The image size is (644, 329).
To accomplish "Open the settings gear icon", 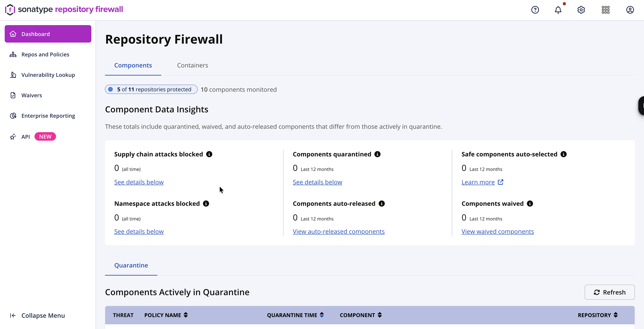I will (x=581, y=10).
